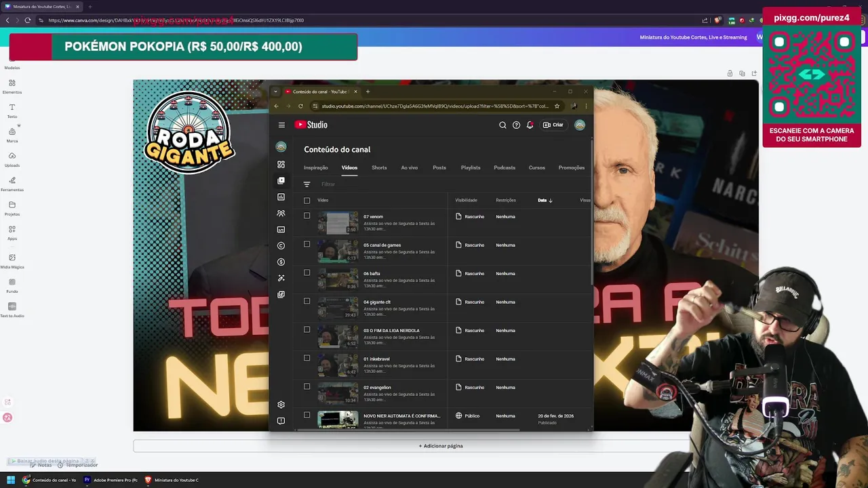Click the Criar button

[x=553, y=125]
